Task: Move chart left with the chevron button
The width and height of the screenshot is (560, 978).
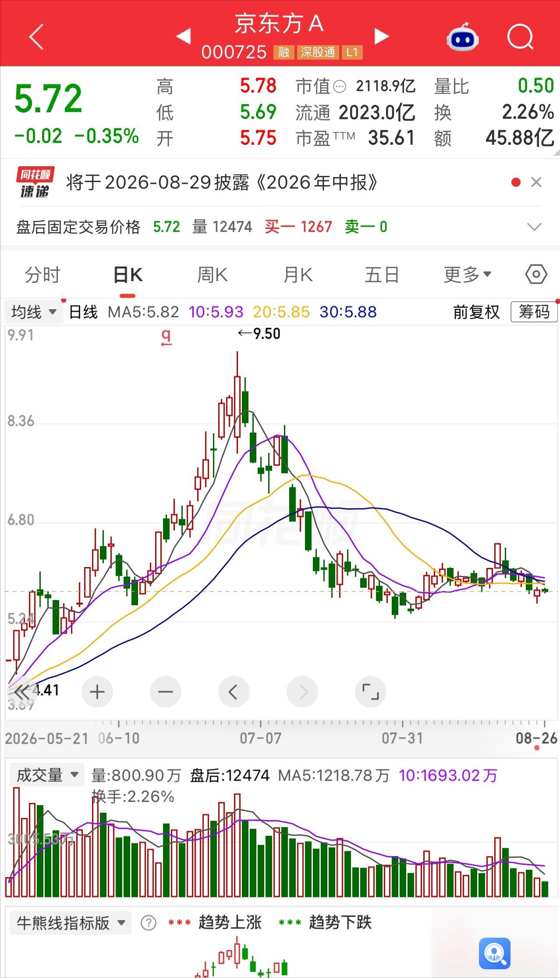Action: point(234,692)
